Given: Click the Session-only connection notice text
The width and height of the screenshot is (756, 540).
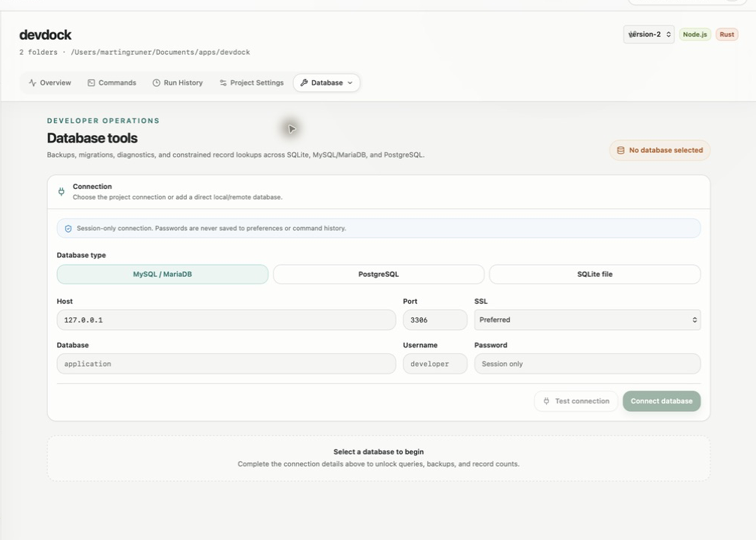Looking at the screenshot, I should (x=211, y=229).
